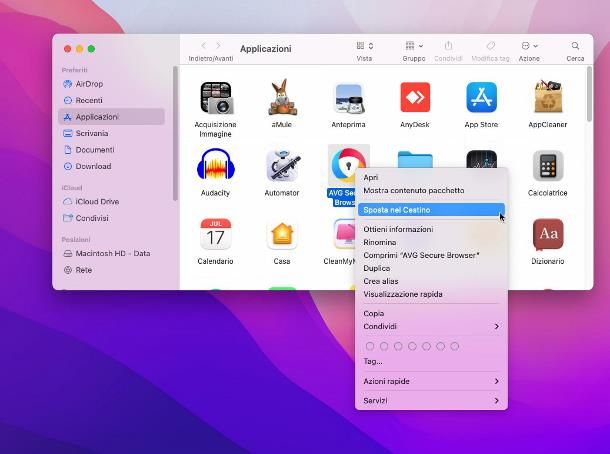
Task: Select the Audacity app icon
Action: [216, 165]
